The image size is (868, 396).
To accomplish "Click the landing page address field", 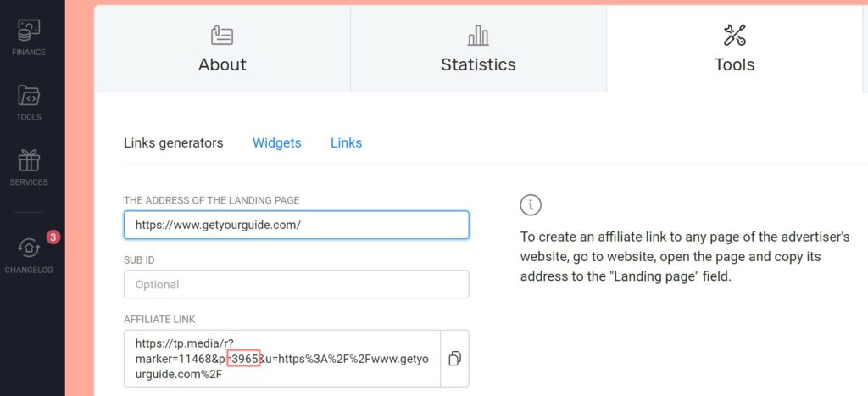I will tap(296, 225).
